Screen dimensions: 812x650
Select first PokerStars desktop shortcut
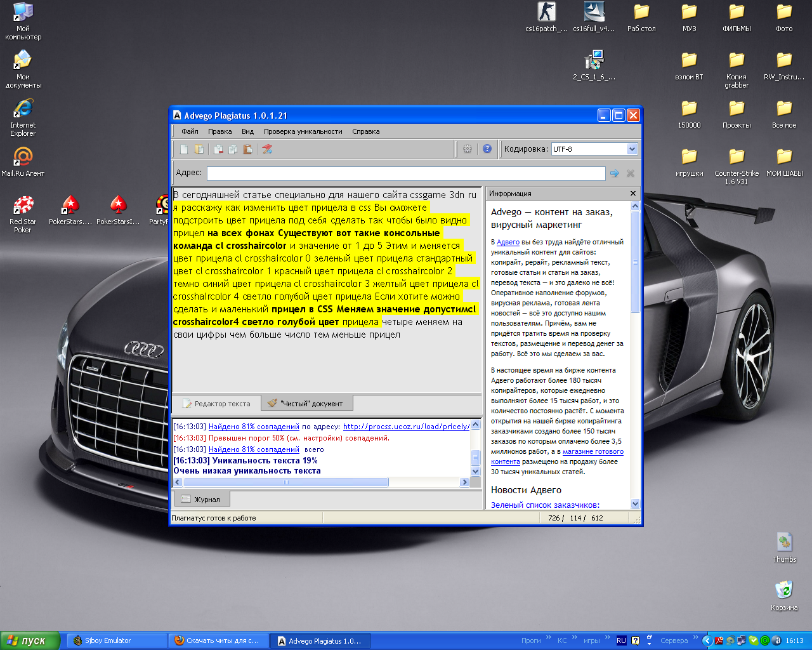coord(70,210)
